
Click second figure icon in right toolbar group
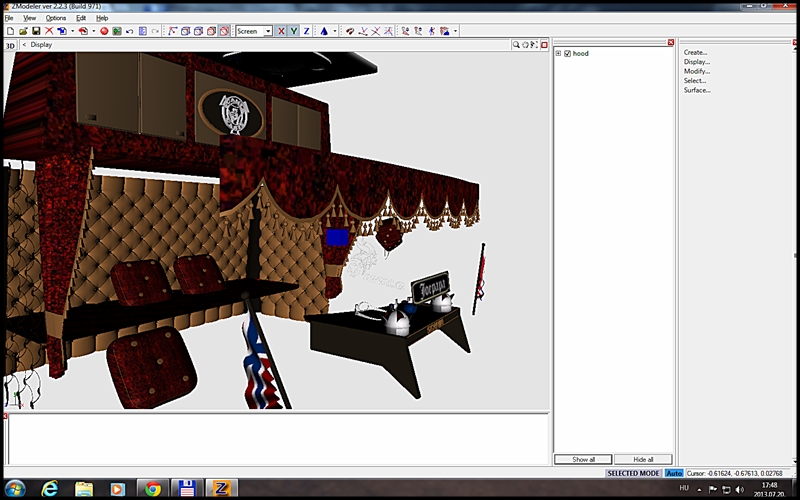coord(418,31)
